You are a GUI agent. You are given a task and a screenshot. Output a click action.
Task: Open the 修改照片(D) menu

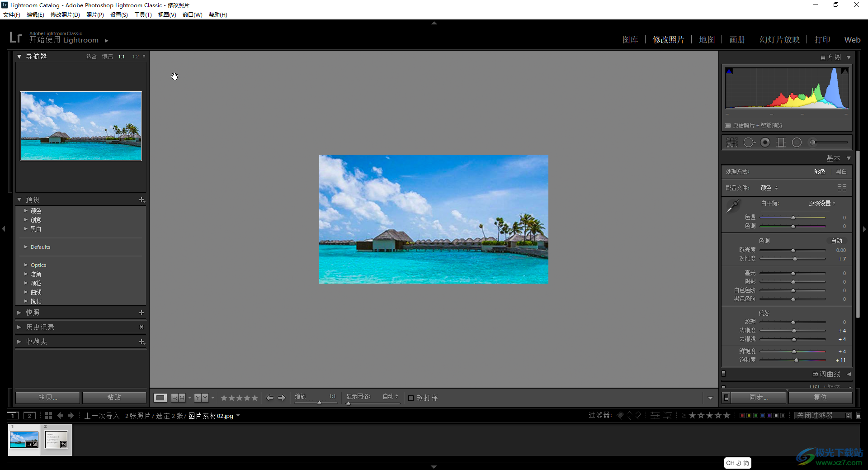tap(65, 15)
